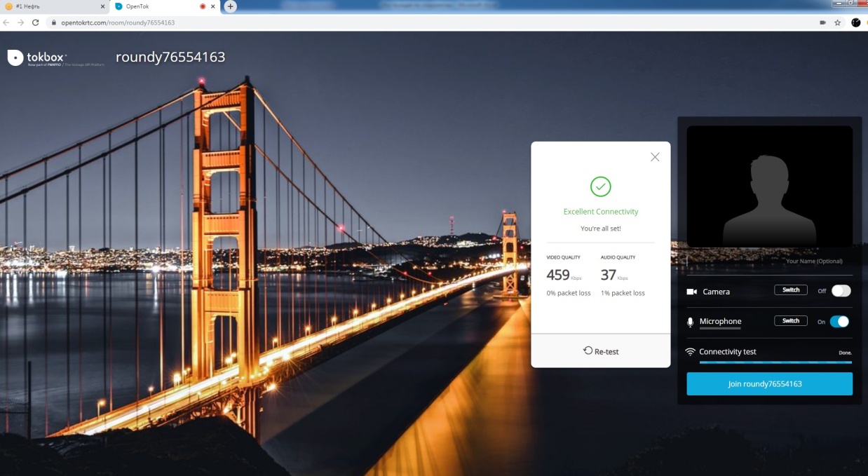Click the Switch button for Camera
The height and width of the screenshot is (476, 868).
791,290
